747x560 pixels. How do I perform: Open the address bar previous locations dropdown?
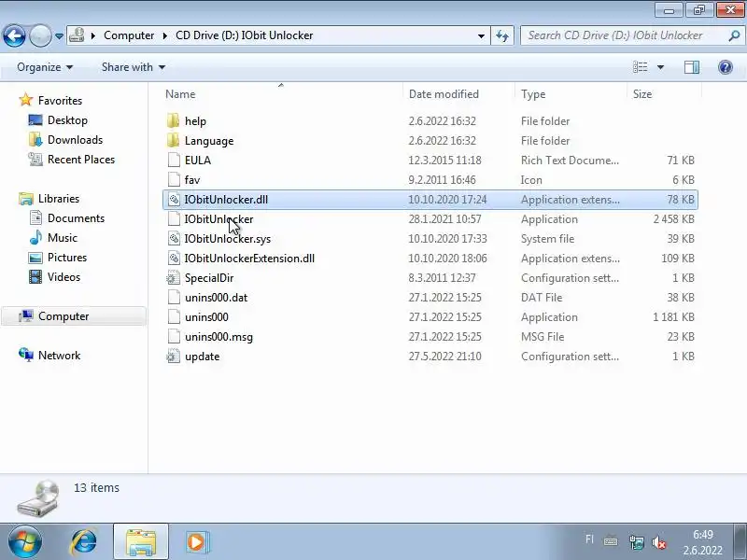(x=481, y=35)
